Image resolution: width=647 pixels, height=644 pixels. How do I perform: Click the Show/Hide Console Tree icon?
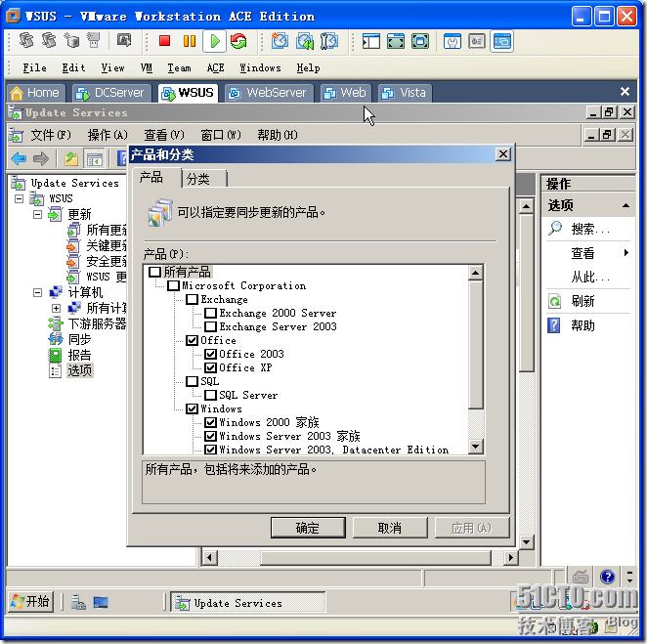(x=94, y=158)
